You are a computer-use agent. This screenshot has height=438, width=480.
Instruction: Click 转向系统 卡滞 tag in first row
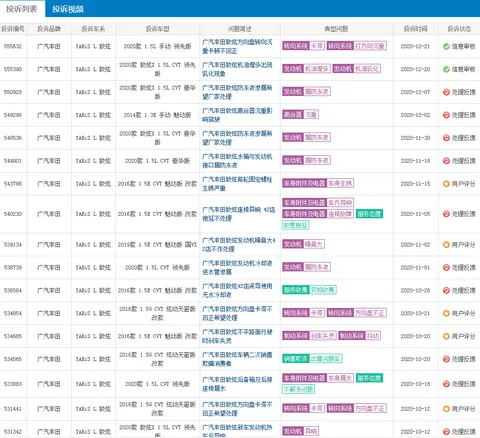[x=303, y=46]
